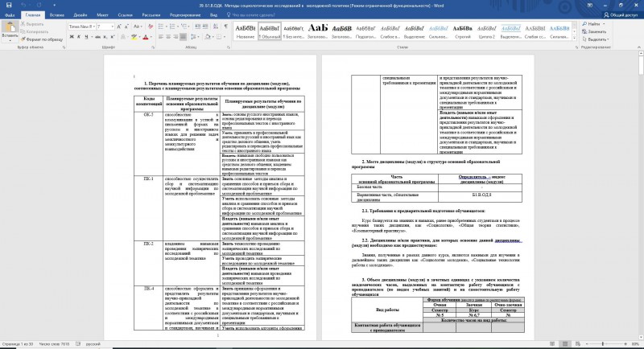Apply the red font color

coord(146,37)
